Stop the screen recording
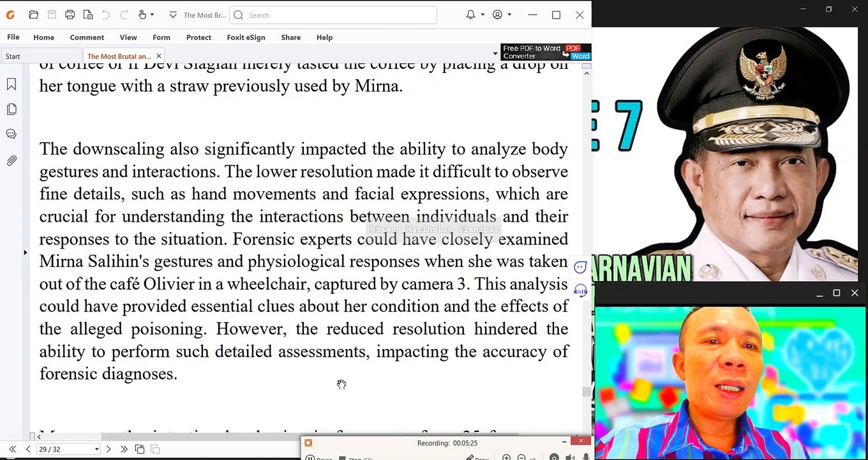 [x=355, y=457]
